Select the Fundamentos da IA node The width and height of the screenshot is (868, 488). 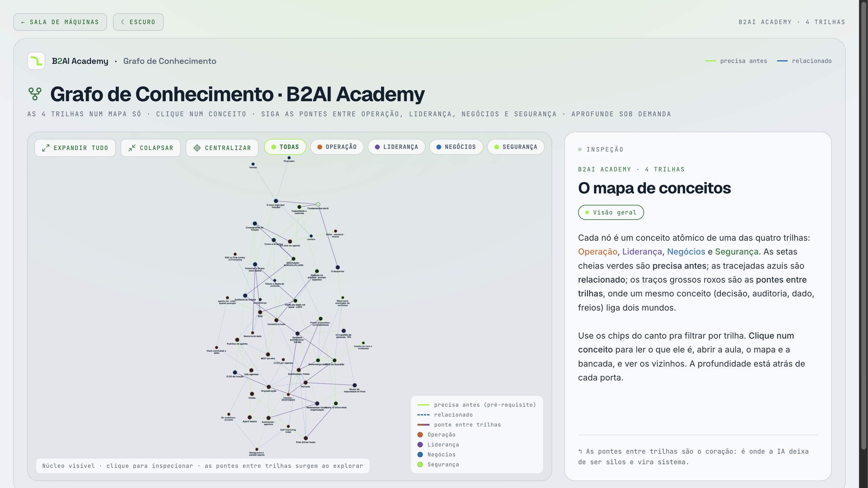[x=318, y=205]
